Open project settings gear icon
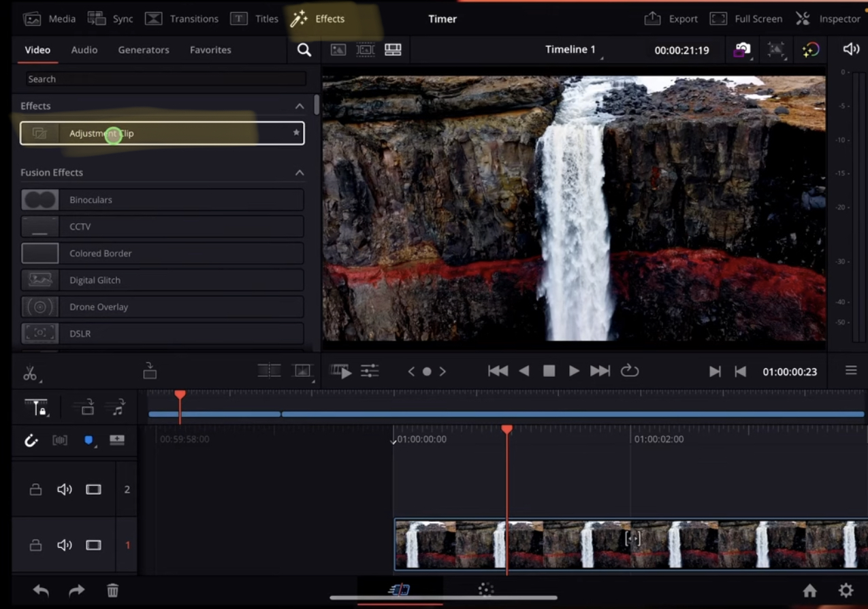 click(x=846, y=591)
